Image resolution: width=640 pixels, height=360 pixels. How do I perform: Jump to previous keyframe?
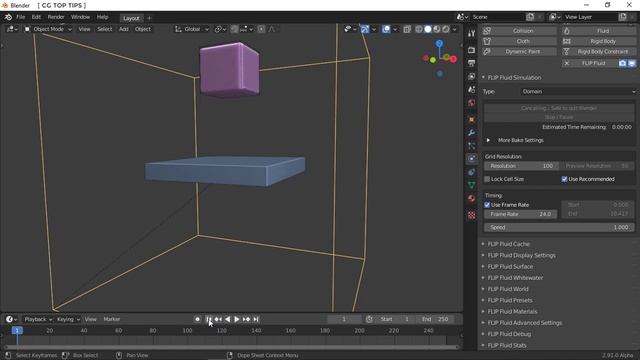click(x=218, y=319)
